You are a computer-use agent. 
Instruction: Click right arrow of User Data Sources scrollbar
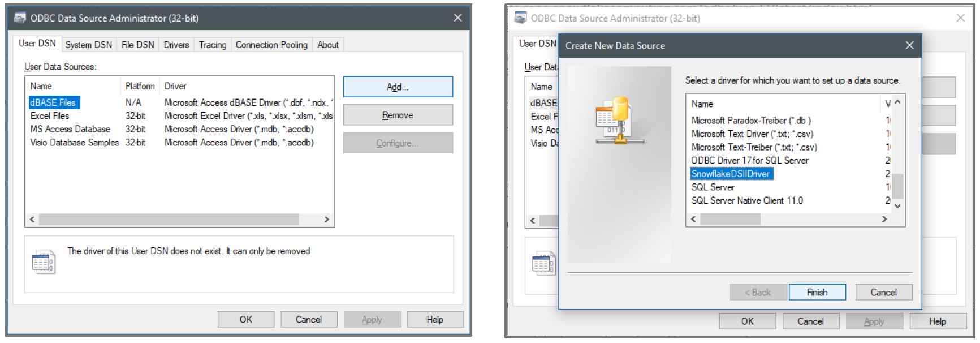coord(326,219)
